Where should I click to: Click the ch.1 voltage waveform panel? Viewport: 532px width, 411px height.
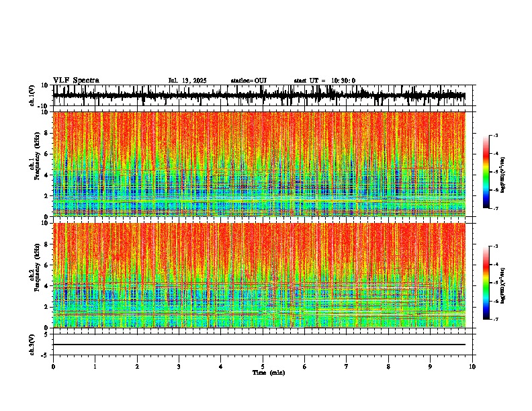tap(263, 95)
